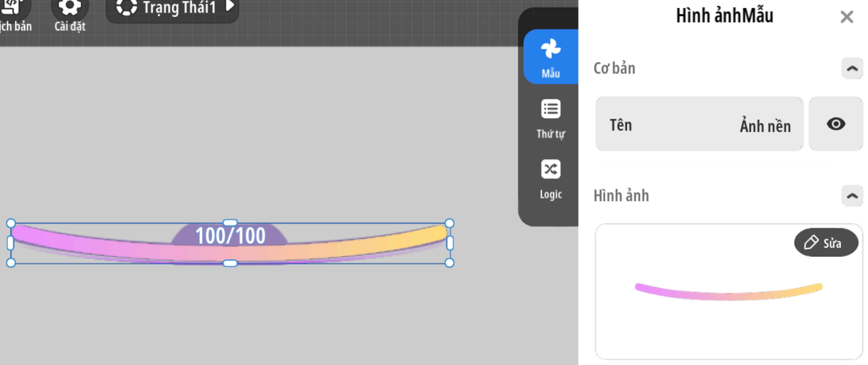Collapse the Hình ảnh section
The image size is (868, 365).
pyautogui.click(x=852, y=196)
